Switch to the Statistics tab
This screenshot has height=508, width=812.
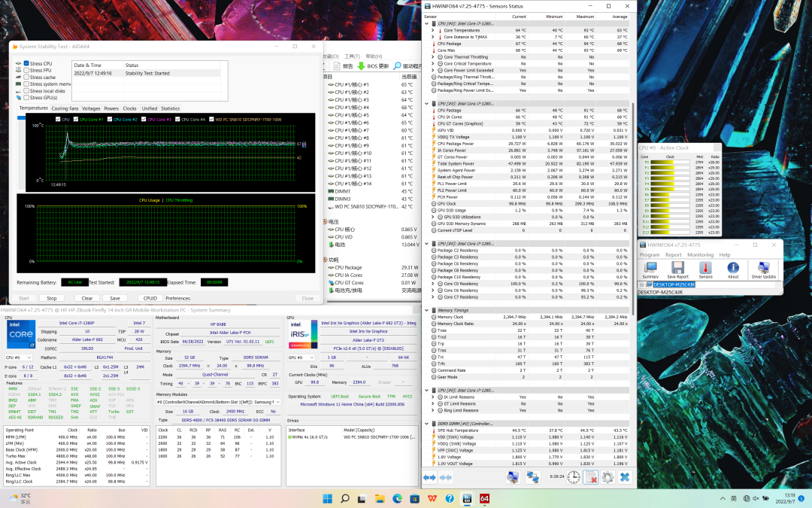171,108
